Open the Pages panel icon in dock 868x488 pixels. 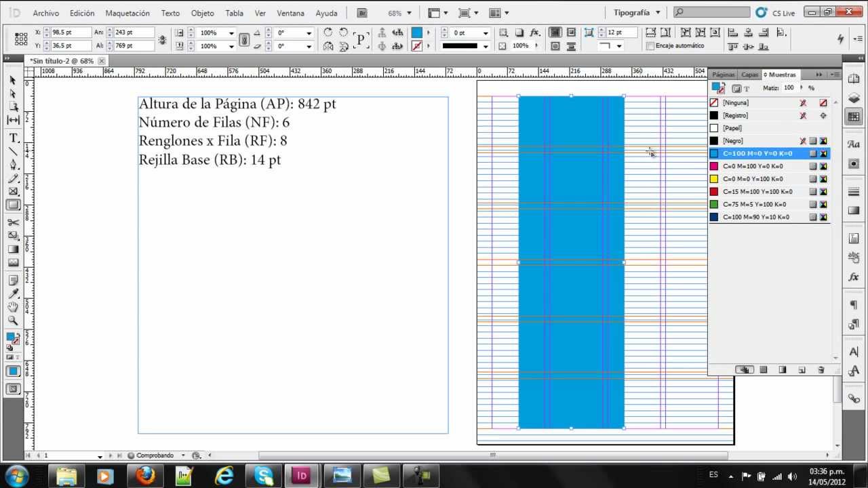coord(854,79)
